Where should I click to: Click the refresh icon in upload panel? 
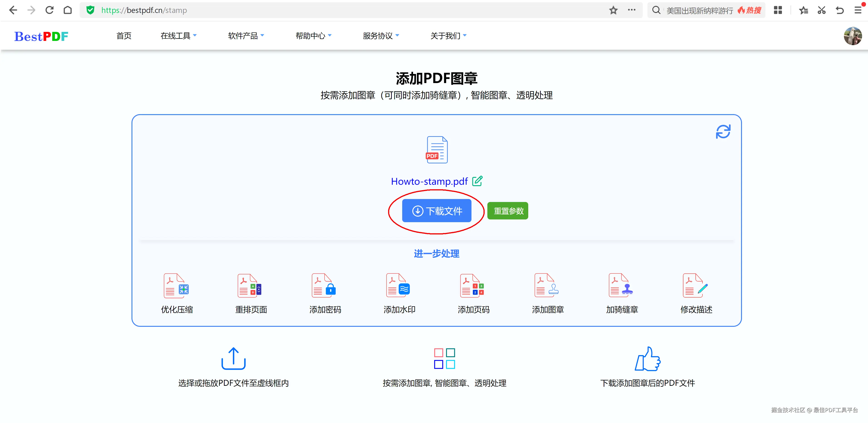tap(723, 132)
